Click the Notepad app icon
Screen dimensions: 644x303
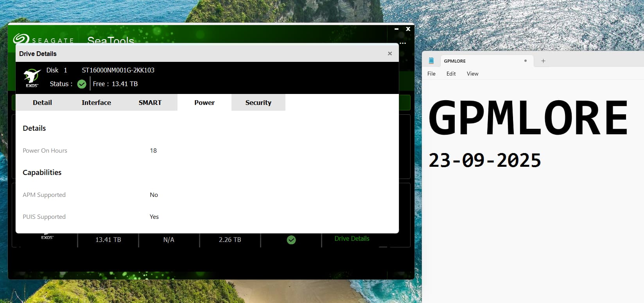(431, 61)
